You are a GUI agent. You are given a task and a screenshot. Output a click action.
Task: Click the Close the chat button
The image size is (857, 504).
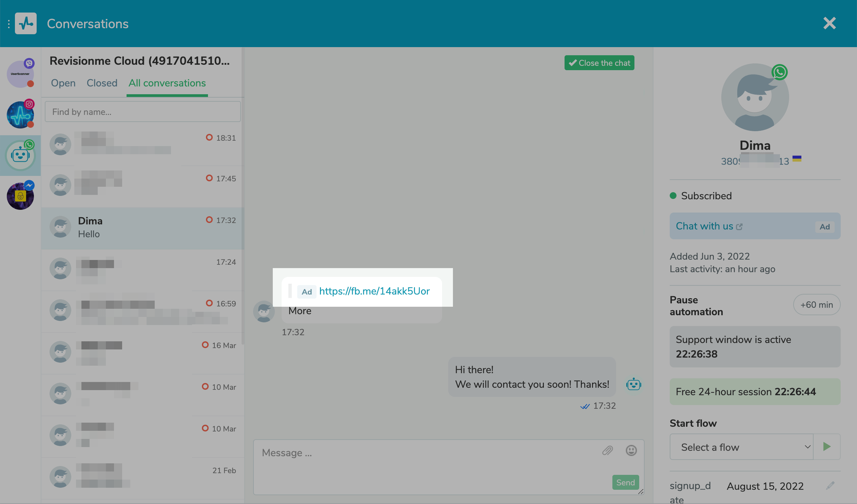599,63
